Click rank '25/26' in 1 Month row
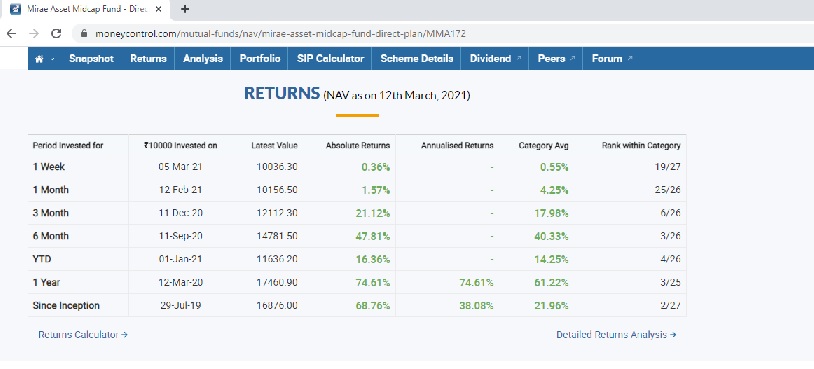This screenshot has height=369, width=814. [668, 190]
